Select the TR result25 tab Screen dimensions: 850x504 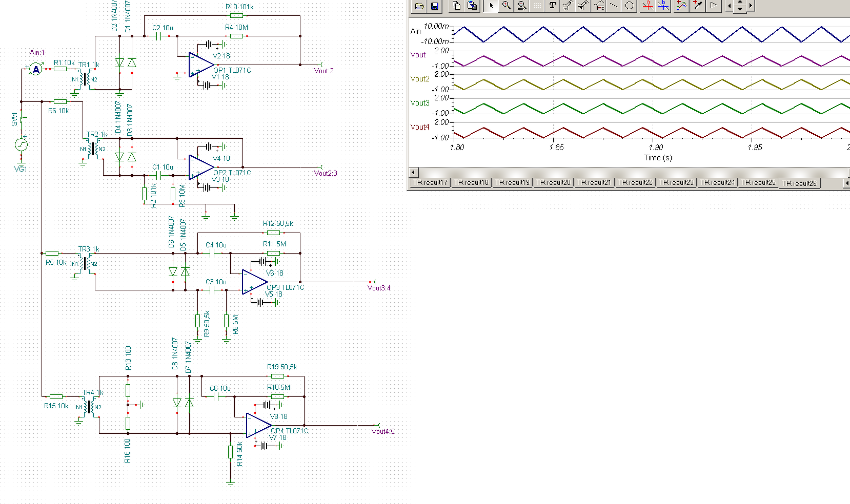758,182
